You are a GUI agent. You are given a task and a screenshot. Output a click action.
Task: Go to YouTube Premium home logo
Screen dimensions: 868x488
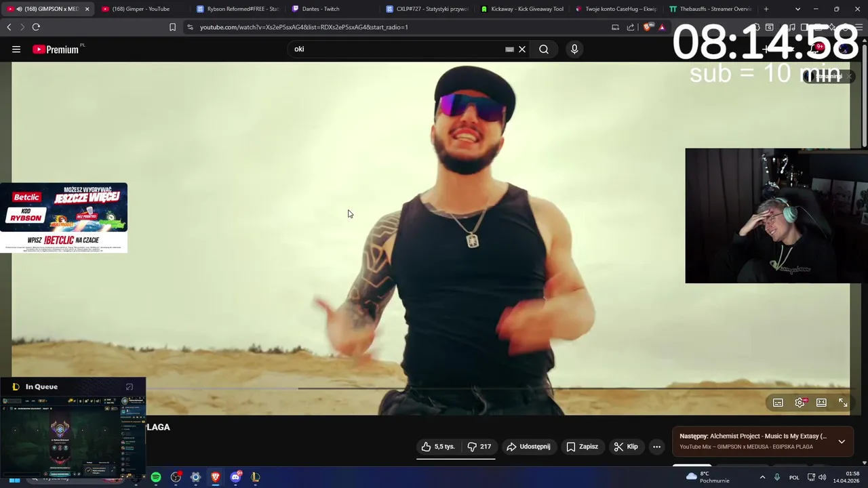[x=56, y=49]
